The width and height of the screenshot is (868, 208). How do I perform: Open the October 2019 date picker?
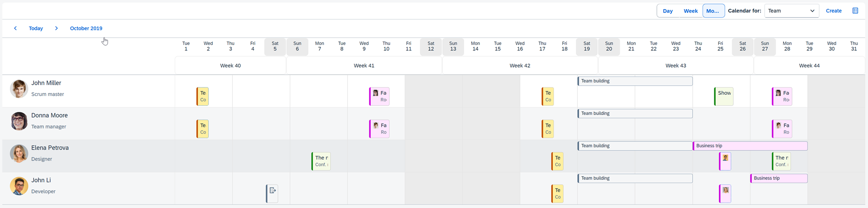click(x=86, y=28)
